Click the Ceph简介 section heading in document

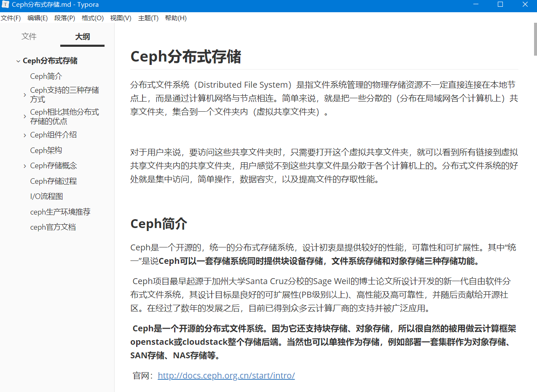tap(159, 224)
